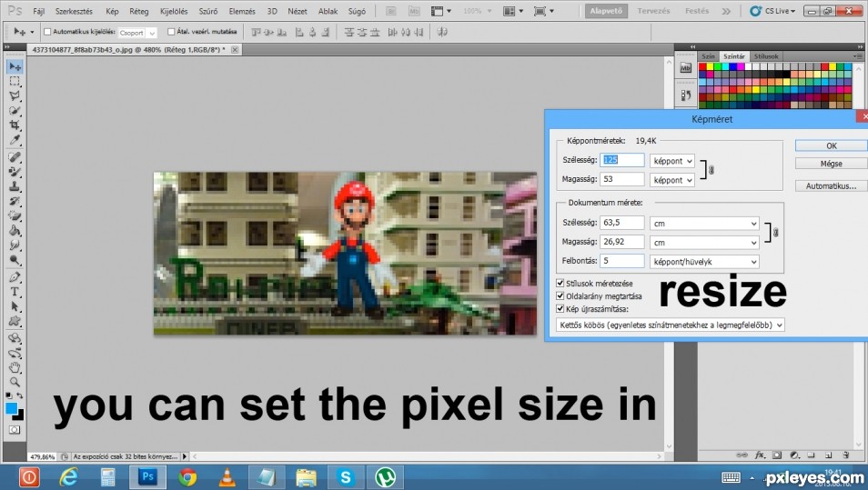Open the Szűrő menu
Image resolution: width=868 pixels, height=490 pixels.
(x=208, y=11)
